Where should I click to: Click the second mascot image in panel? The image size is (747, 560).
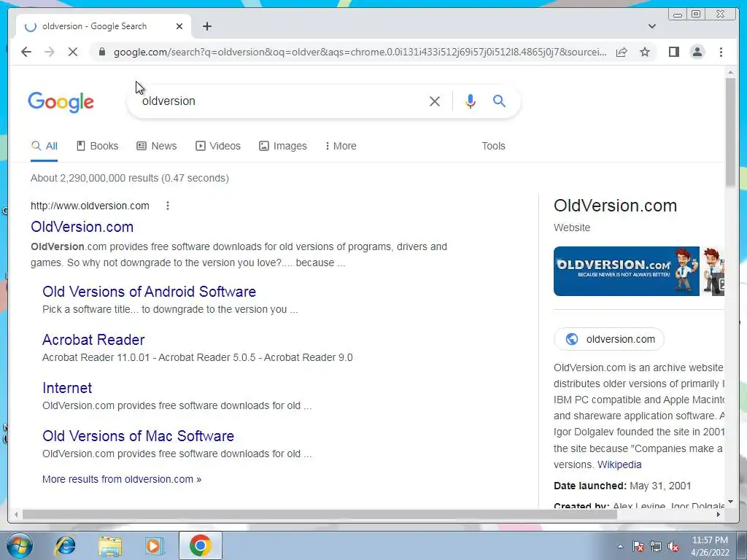point(713,271)
